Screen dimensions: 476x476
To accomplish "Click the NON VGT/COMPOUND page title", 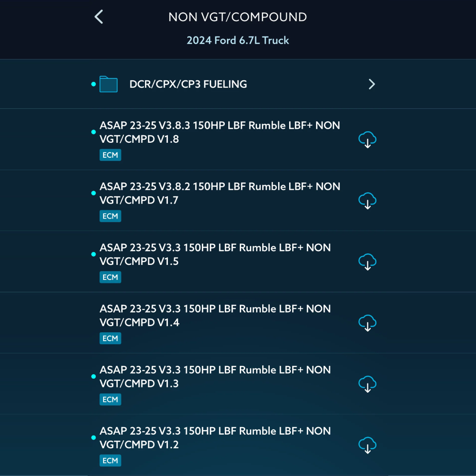I will point(238,17).
